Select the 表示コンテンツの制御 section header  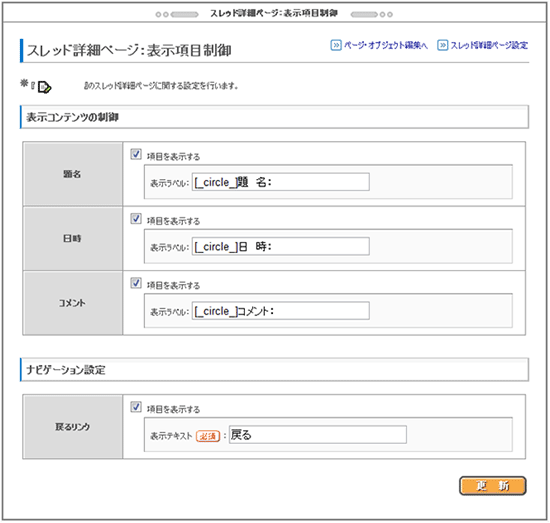[x=274, y=117]
